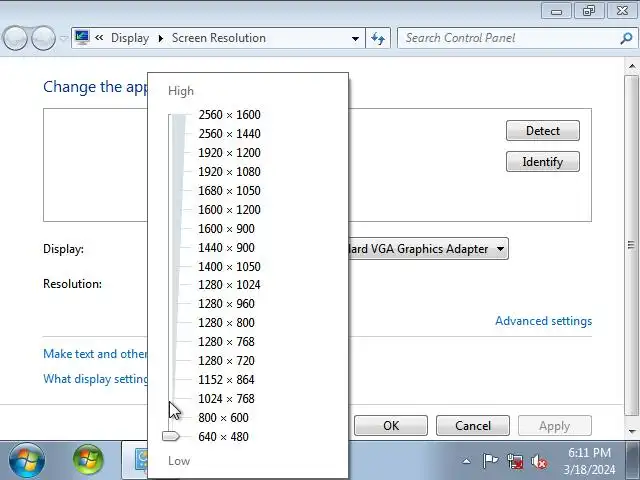
Task: Click the Screen Resolution breadcrumb
Action: point(218,38)
